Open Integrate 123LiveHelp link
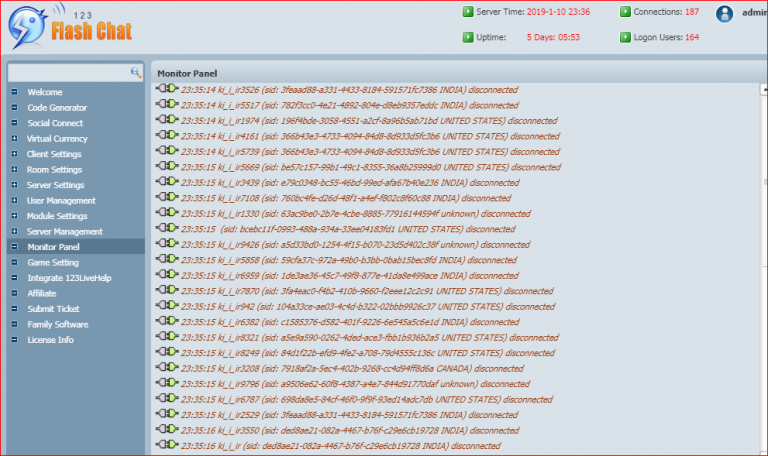 point(69,278)
